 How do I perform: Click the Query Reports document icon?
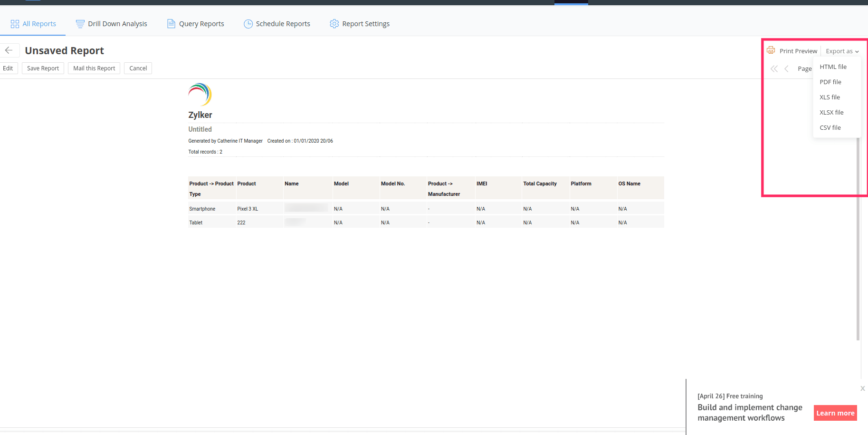[x=171, y=24]
